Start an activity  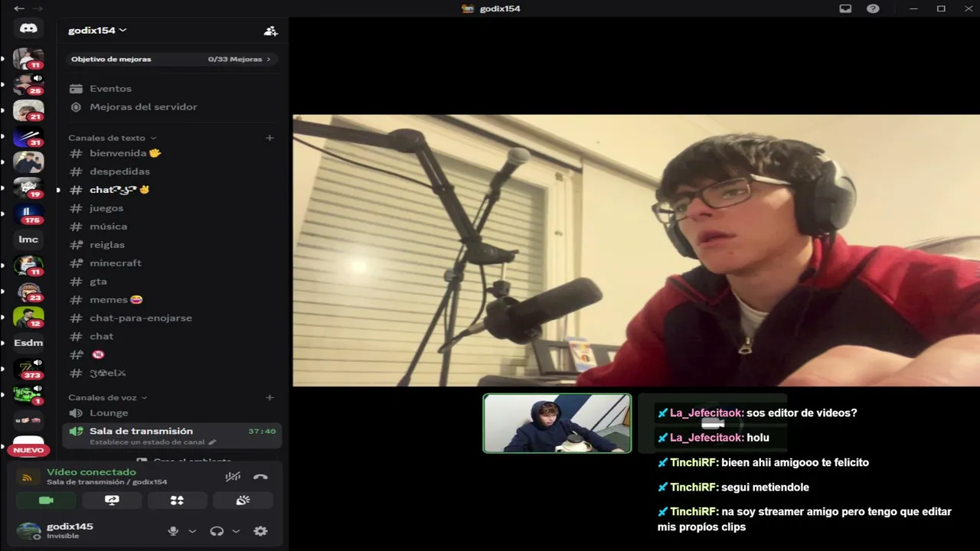click(177, 500)
